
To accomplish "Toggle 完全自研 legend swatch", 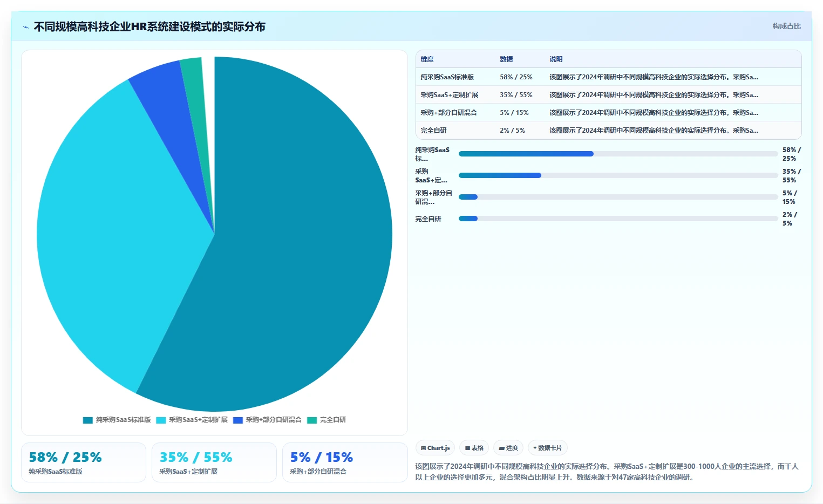I will tap(312, 420).
